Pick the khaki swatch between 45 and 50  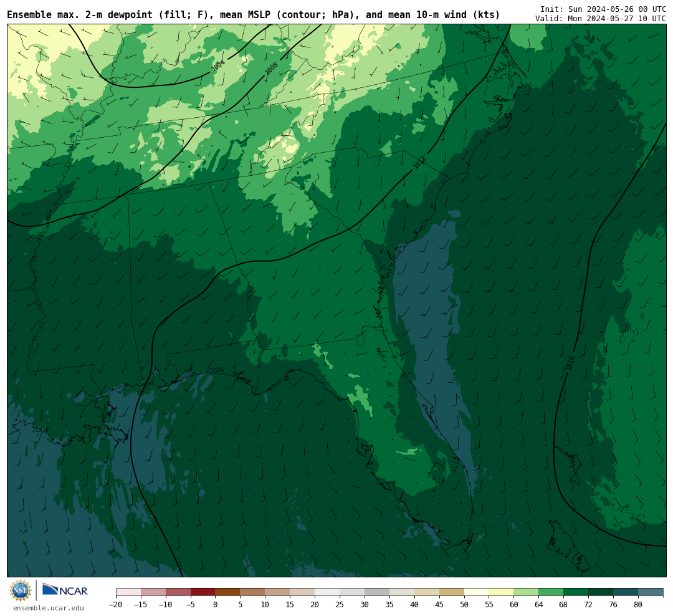point(452,592)
